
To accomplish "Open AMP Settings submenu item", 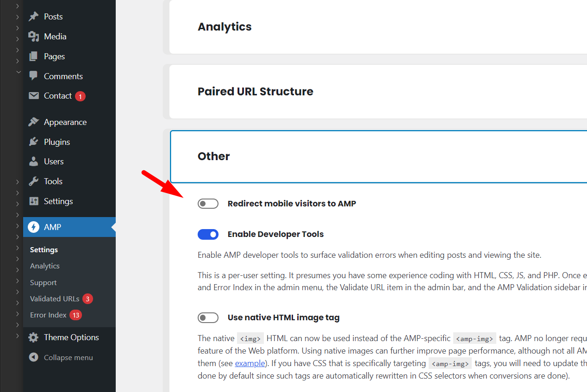I will (x=44, y=250).
